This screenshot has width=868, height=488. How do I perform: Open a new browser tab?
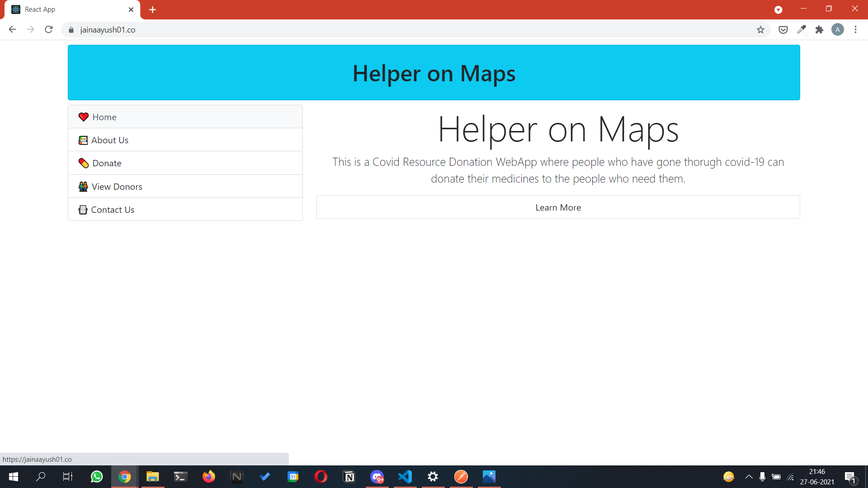click(152, 9)
